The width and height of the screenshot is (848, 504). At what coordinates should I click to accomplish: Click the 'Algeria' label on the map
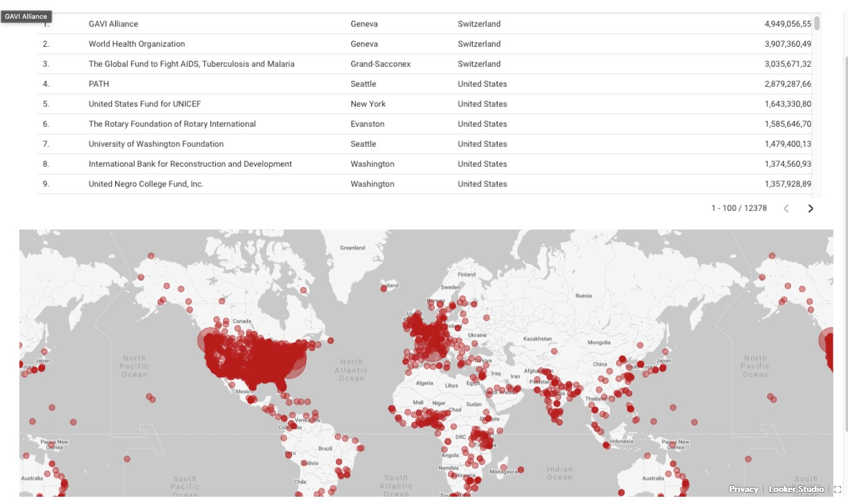point(425,383)
